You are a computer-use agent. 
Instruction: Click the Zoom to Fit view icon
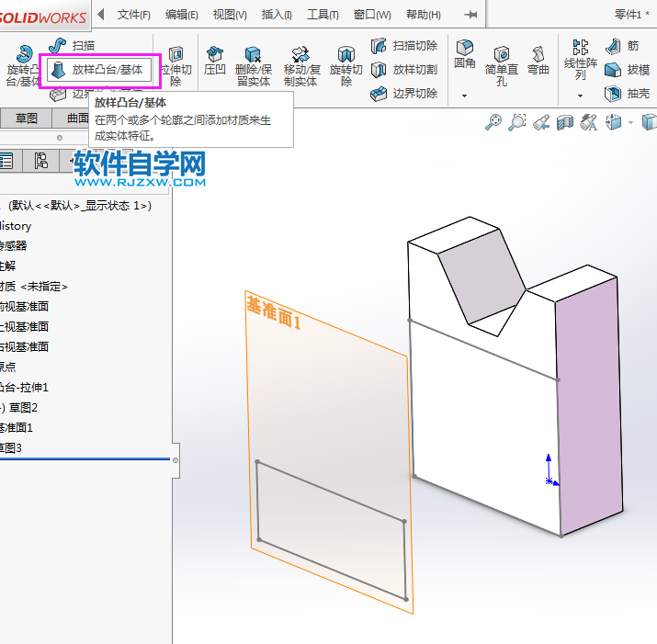[493, 122]
